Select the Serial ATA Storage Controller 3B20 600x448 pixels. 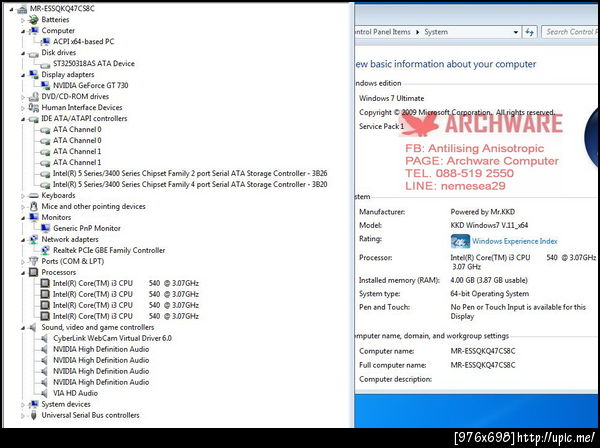[x=190, y=184]
